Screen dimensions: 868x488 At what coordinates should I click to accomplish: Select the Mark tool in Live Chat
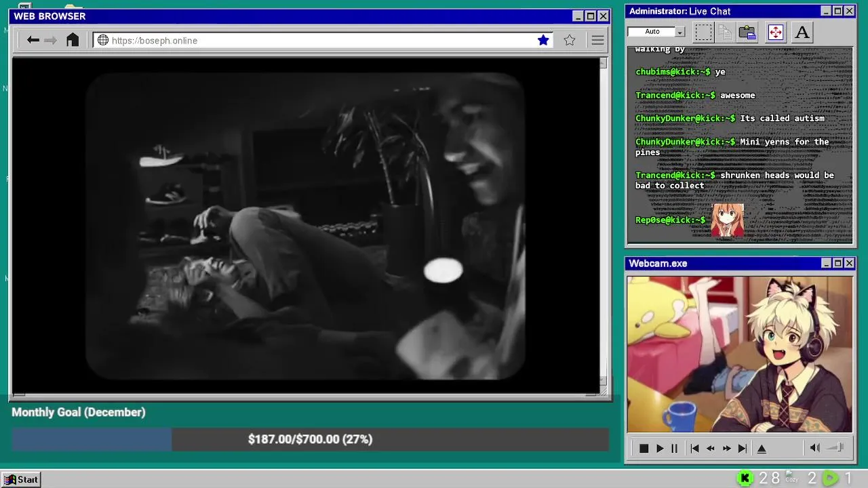[703, 32]
